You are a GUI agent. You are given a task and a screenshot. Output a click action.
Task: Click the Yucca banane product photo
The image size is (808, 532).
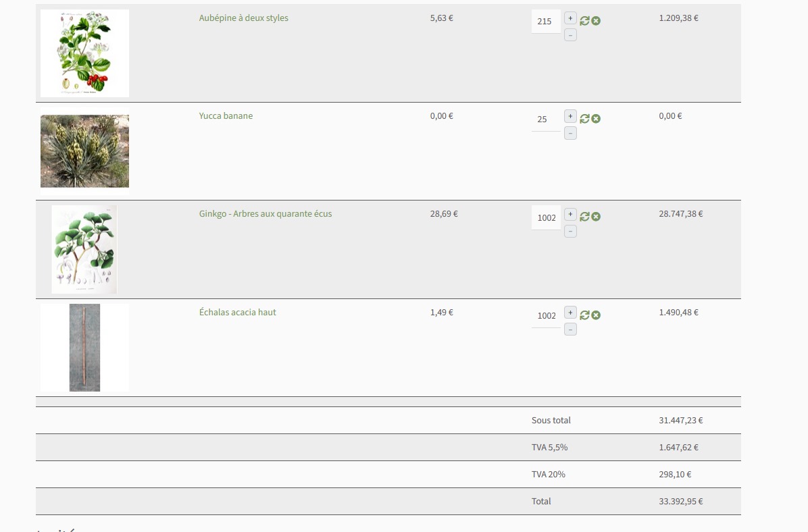tap(84, 151)
